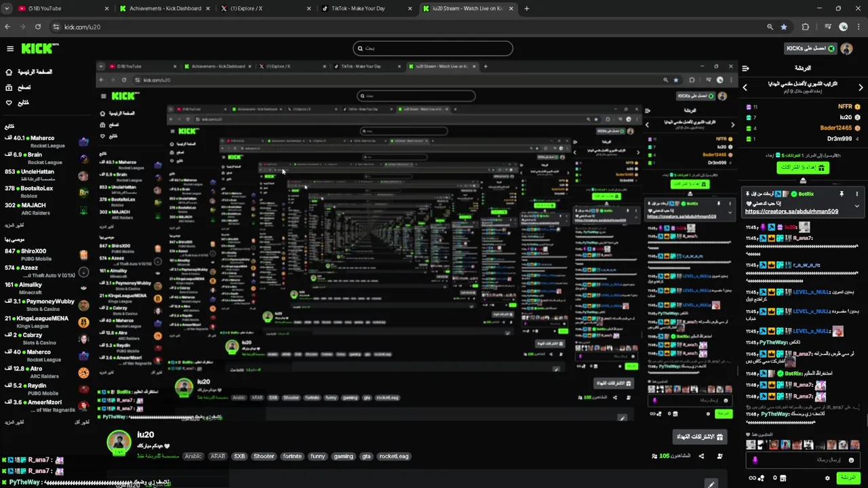Open Almaliky Minecraft channel in sidebar

46,289
